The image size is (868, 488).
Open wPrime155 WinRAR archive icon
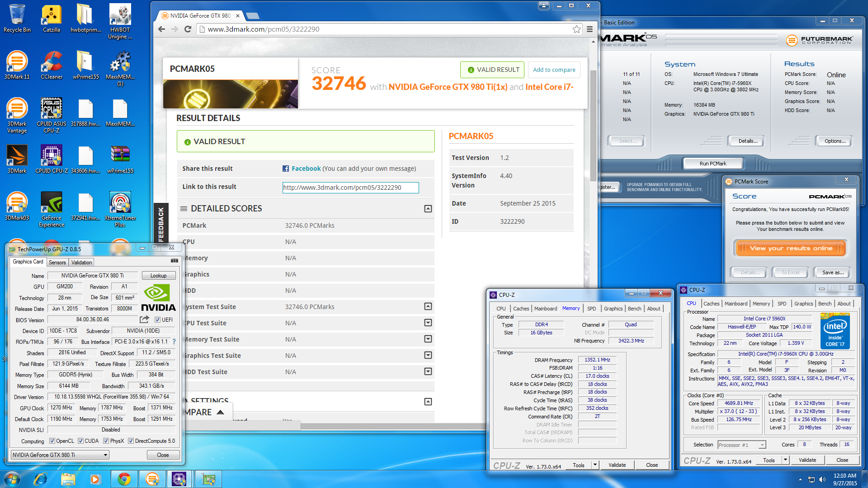click(x=120, y=159)
